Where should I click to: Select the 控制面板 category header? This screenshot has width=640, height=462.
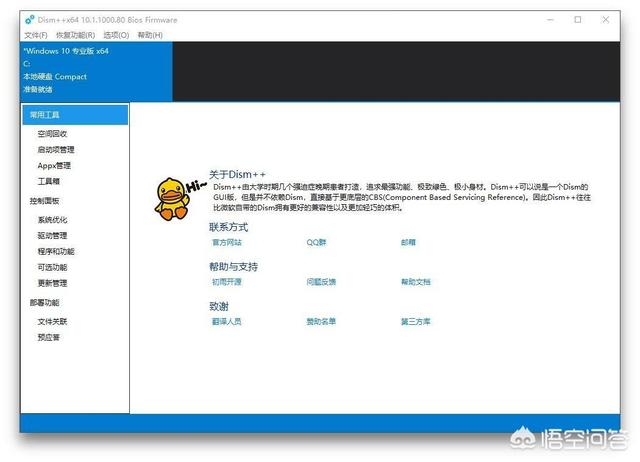click(x=44, y=200)
